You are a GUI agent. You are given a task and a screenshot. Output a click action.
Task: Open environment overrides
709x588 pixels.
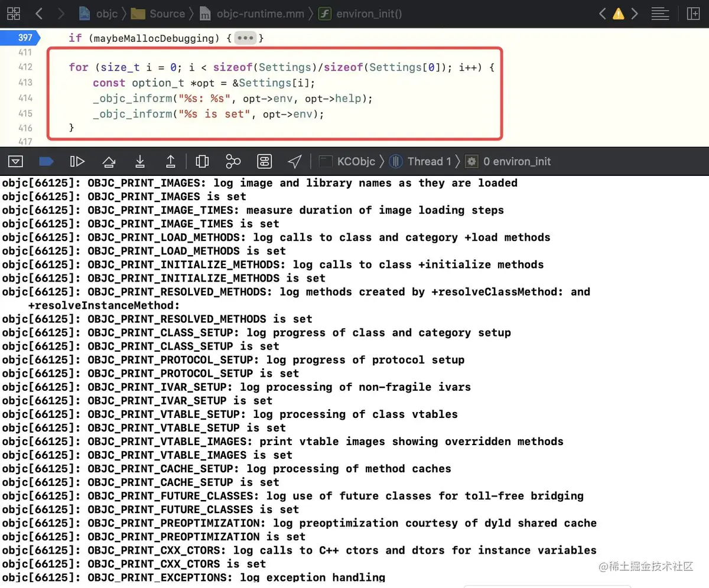(x=264, y=161)
